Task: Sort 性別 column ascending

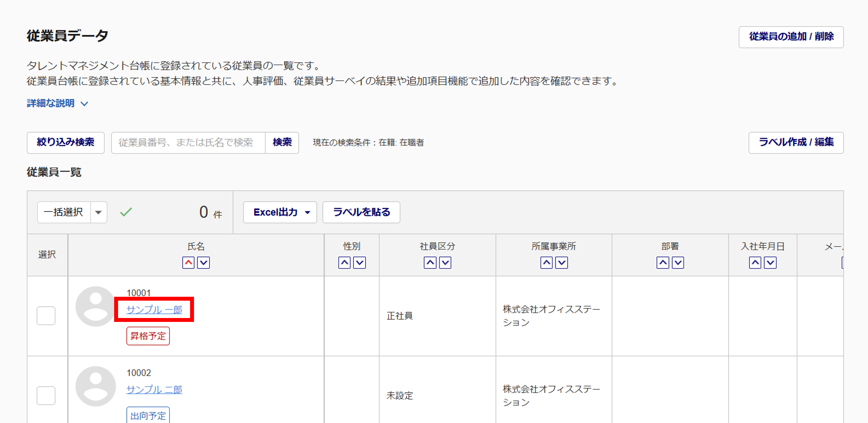Action: [x=344, y=262]
